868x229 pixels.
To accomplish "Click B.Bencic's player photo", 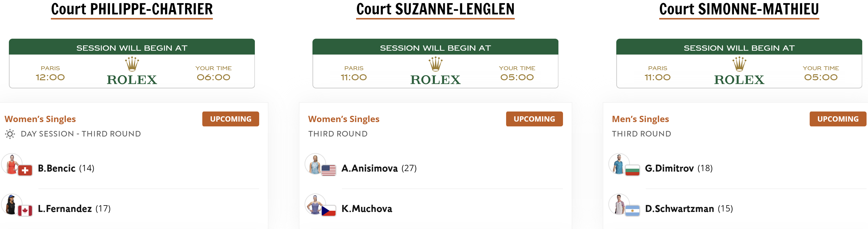I will [12, 164].
